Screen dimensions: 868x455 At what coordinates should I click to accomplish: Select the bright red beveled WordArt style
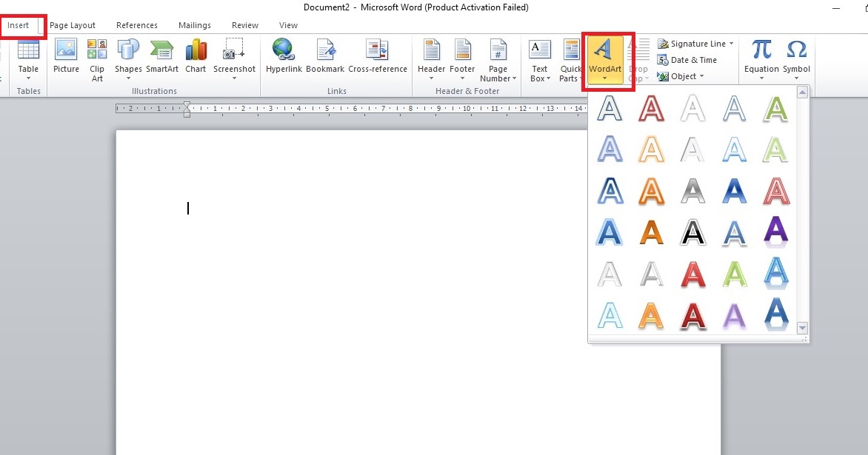point(692,274)
